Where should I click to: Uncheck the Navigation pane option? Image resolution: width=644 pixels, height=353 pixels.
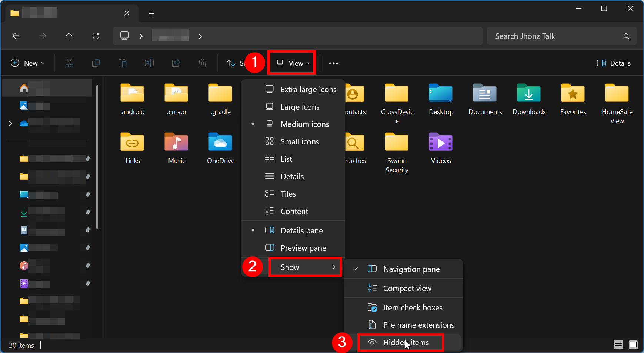point(411,269)
